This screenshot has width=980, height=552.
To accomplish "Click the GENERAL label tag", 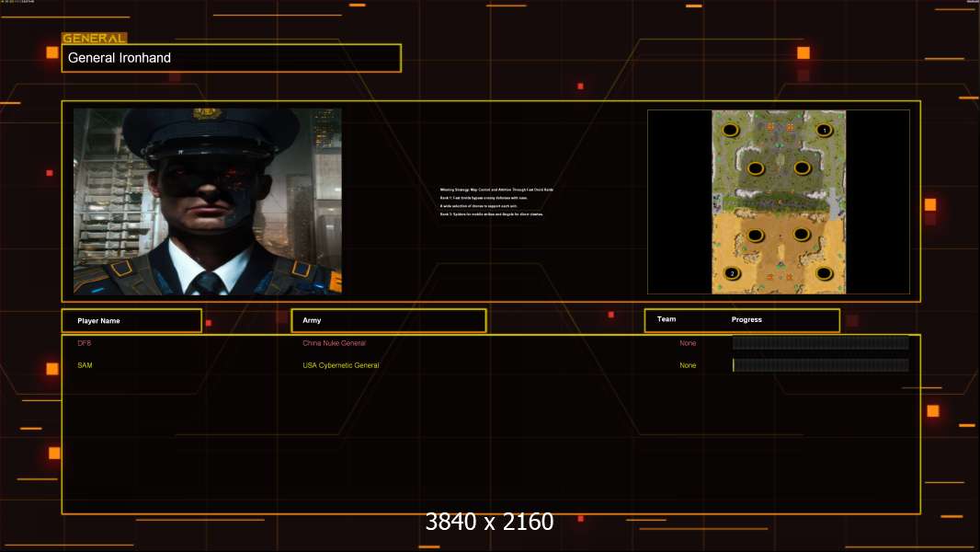I will click(x=95, y=38).
